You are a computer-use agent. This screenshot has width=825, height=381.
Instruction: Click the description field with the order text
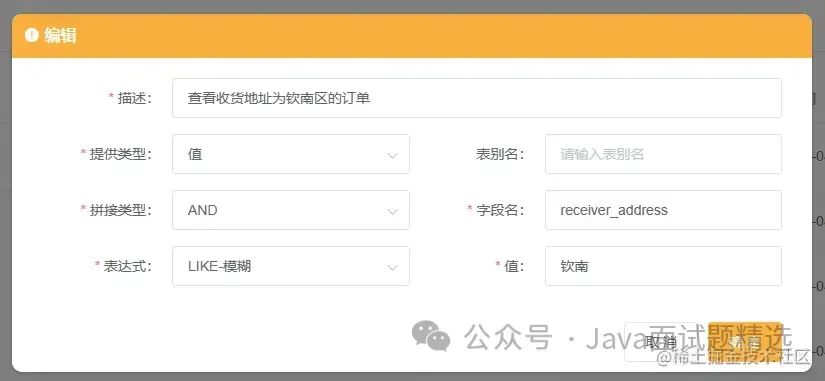point(476,98)
